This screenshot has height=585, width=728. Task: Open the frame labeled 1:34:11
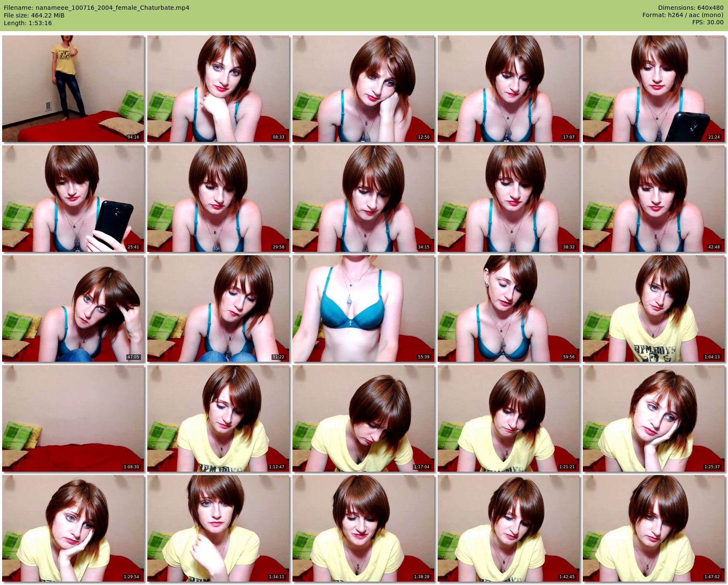[x=218, y=528]
